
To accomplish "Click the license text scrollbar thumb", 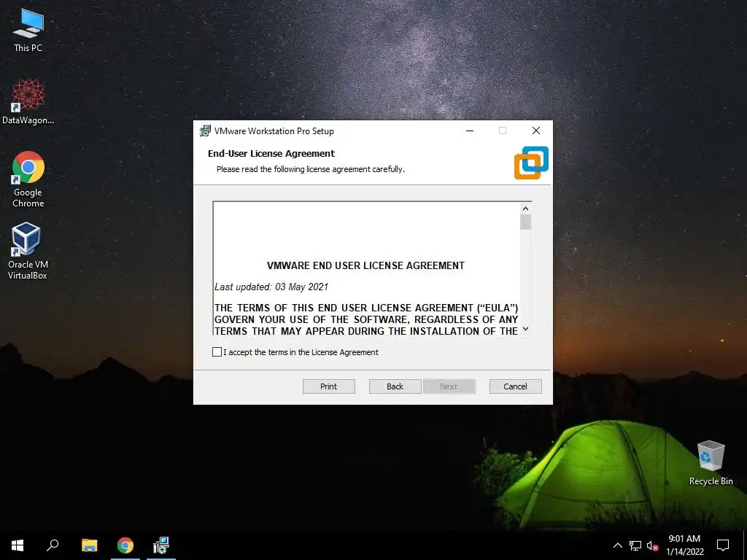I will click(525, 222).
